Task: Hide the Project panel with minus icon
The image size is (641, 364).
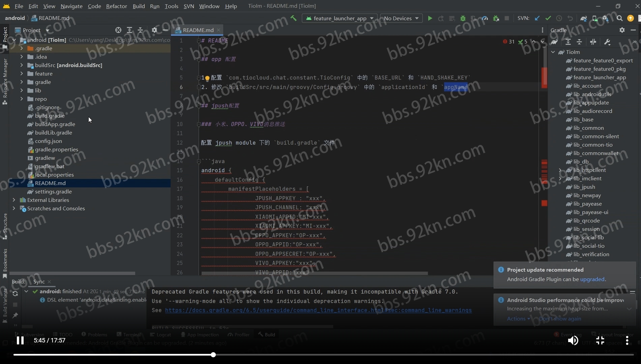Action: [x=165, y=30]
